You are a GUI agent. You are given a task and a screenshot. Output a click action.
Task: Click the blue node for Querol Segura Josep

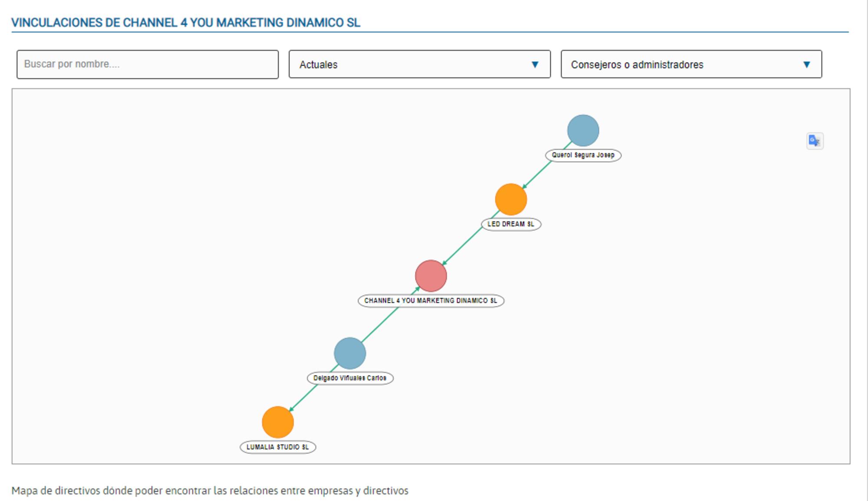click(583, 130)
